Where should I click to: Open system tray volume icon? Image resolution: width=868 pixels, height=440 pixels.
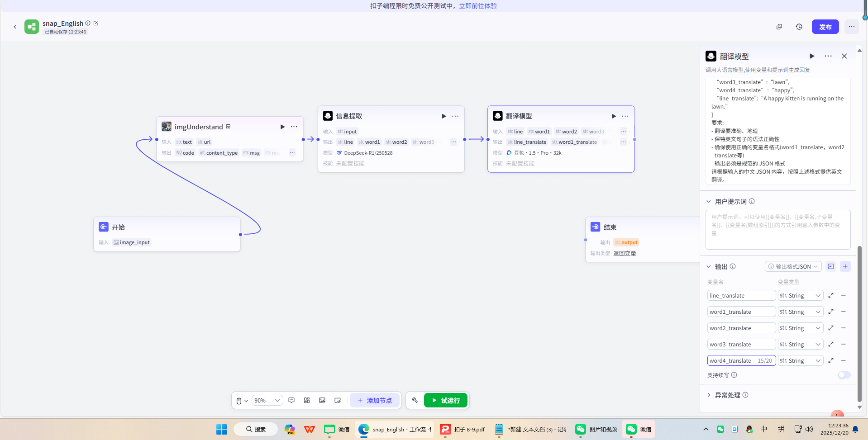click(809, 429)
